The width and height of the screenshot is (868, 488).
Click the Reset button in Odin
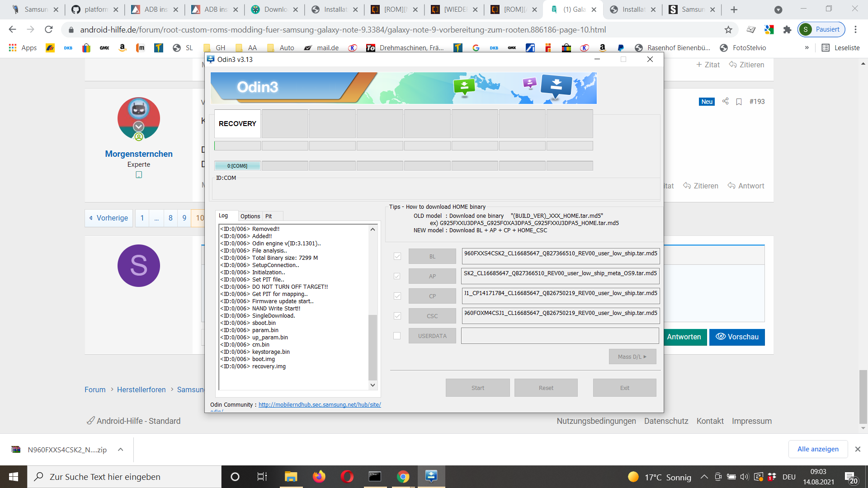point(546,388)
